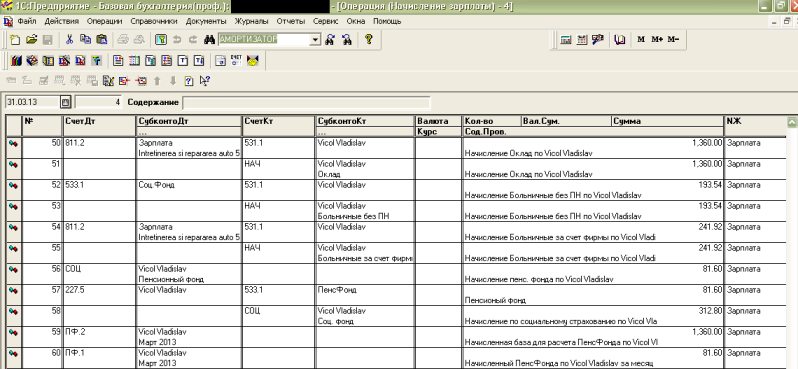Screen dimensions: 798x369
Task: Open the Файл menu
Action: 26,21
